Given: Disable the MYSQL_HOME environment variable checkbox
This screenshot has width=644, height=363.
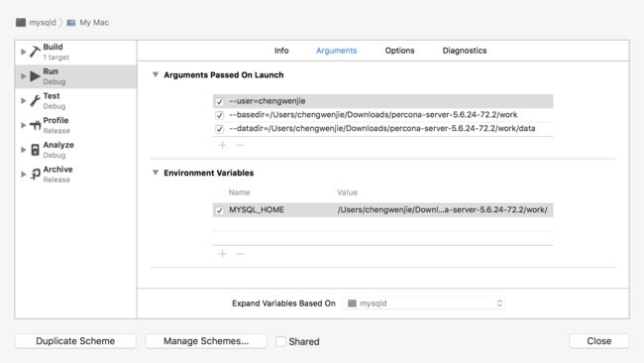Looking at the screenshot, I should click(x=219, y=210).
